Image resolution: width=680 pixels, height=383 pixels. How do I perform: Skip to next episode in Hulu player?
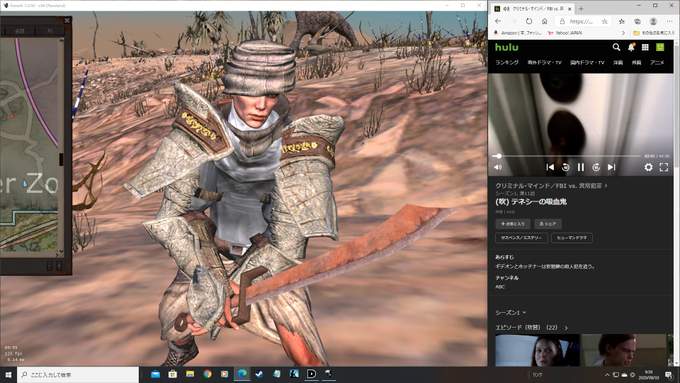[x=611, y=167]
